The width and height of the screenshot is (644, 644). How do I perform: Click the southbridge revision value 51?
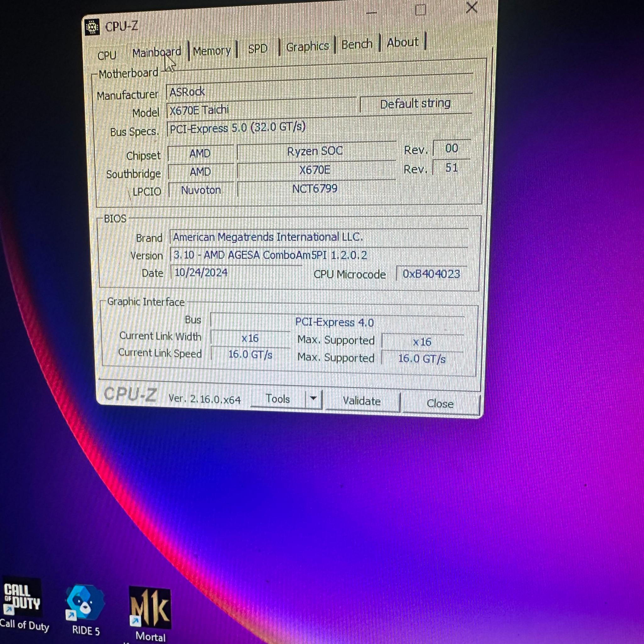click(x=452, y=167)
